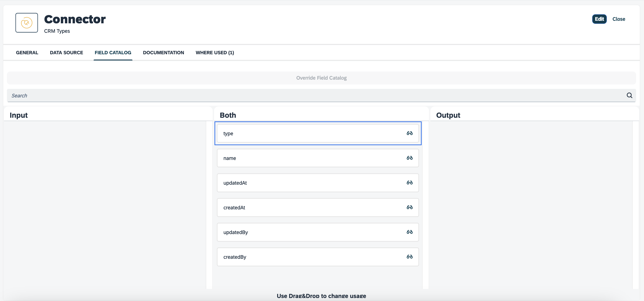Viewport: 644px width, 301px height.
Task: Click the glasses icon for updatedAt
Action: (410, 183)
